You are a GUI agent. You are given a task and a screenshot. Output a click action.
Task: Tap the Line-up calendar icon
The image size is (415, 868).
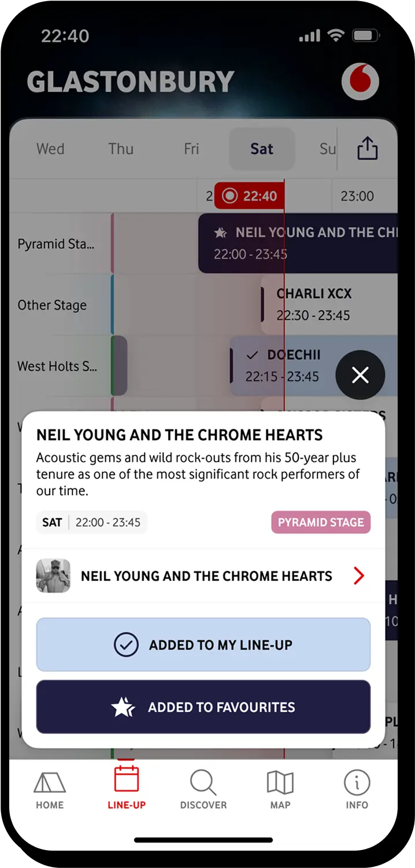coord(127,779)
